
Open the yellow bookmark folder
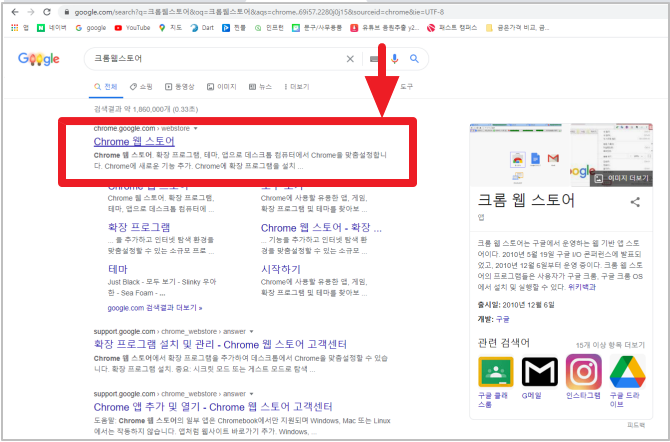(517, 28)
